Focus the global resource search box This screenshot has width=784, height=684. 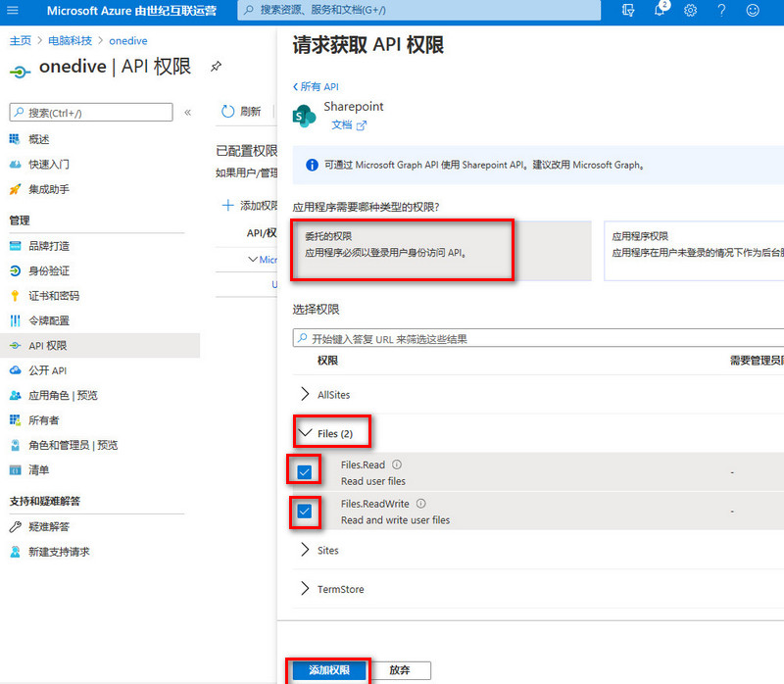tap(419, 10)
